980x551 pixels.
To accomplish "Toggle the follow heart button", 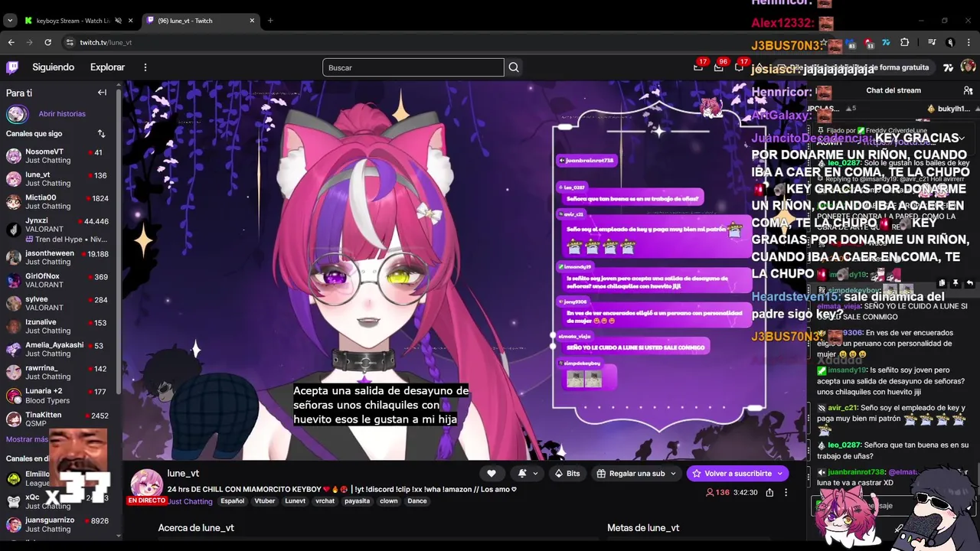I will tap(492, 474).
